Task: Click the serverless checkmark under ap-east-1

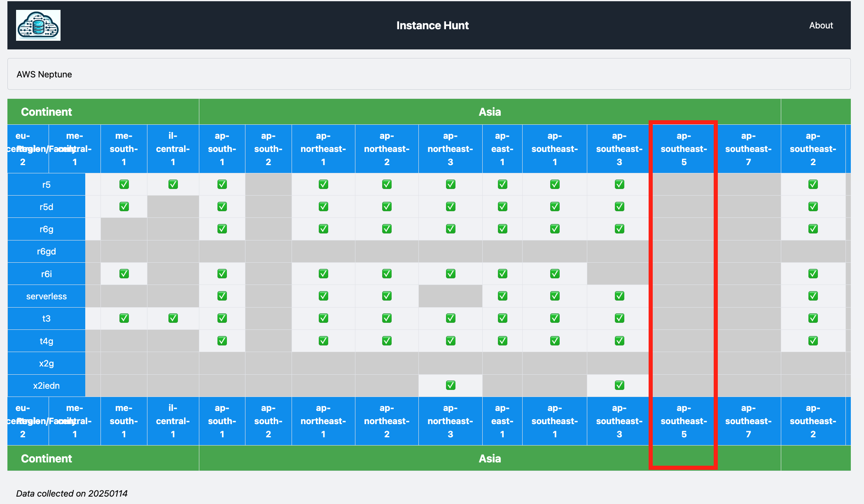Action: click(502, 296)
